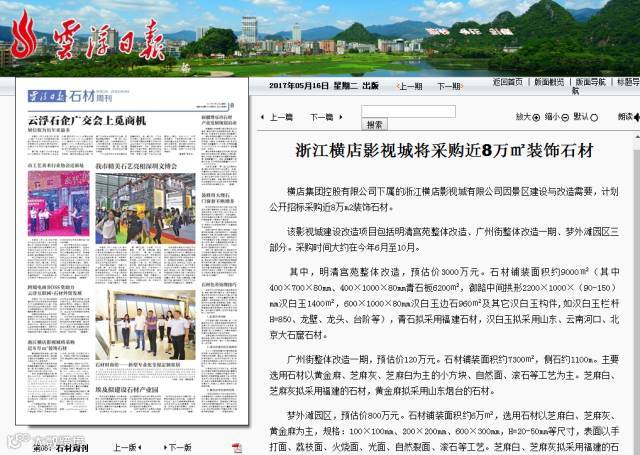This screenshot has height=455, width=640.
Task: Click the 第05: 石材周刊 page label
Action: (60, 448)
